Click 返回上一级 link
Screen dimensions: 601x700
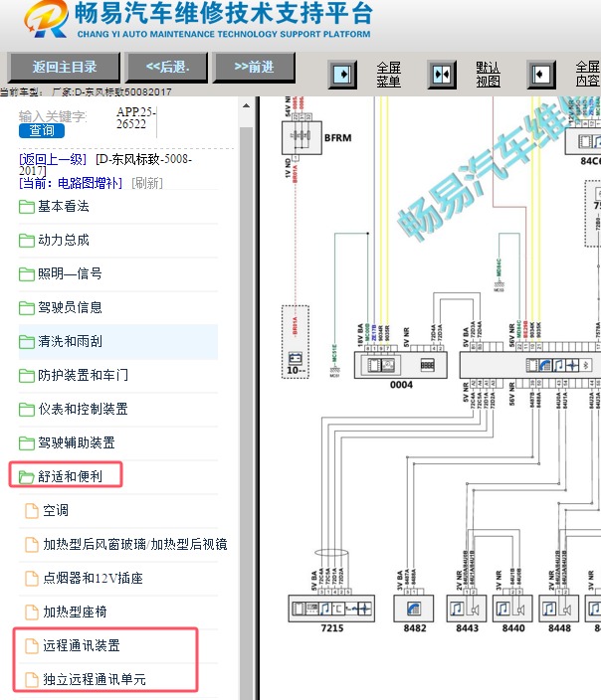pyautogui.click(x=53, y=159)
